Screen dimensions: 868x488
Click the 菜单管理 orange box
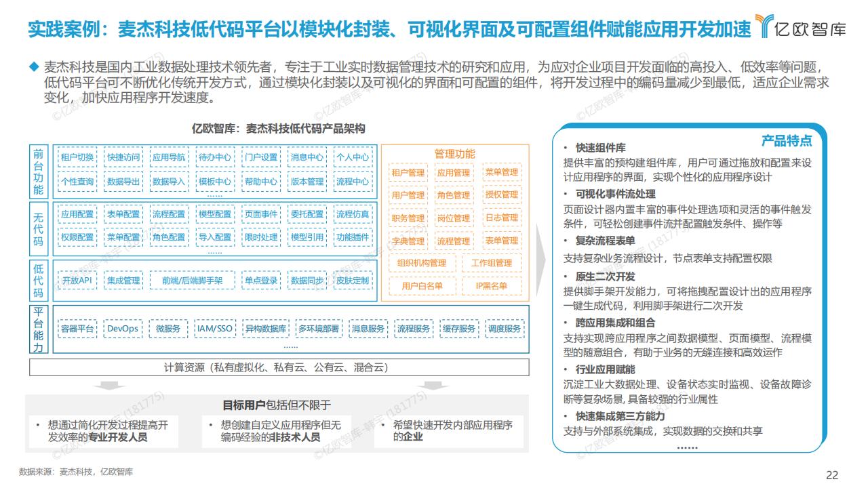coord(502,172)
